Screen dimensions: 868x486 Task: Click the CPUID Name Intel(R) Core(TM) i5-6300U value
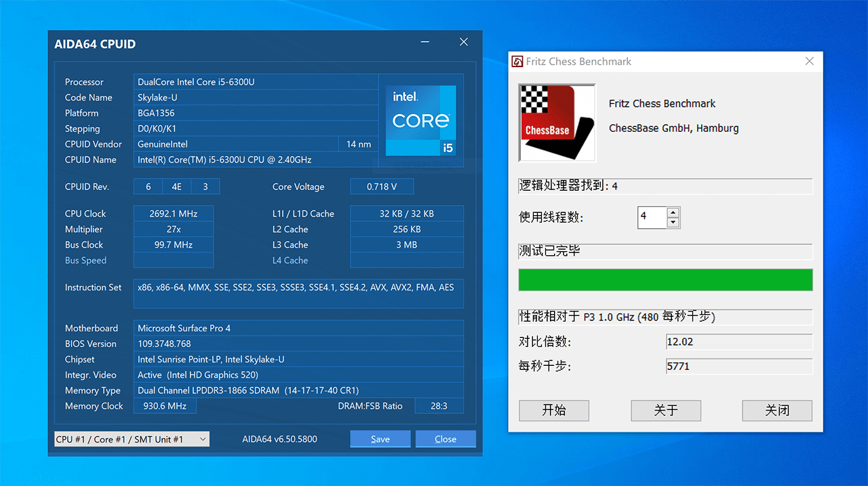point(256,160)
